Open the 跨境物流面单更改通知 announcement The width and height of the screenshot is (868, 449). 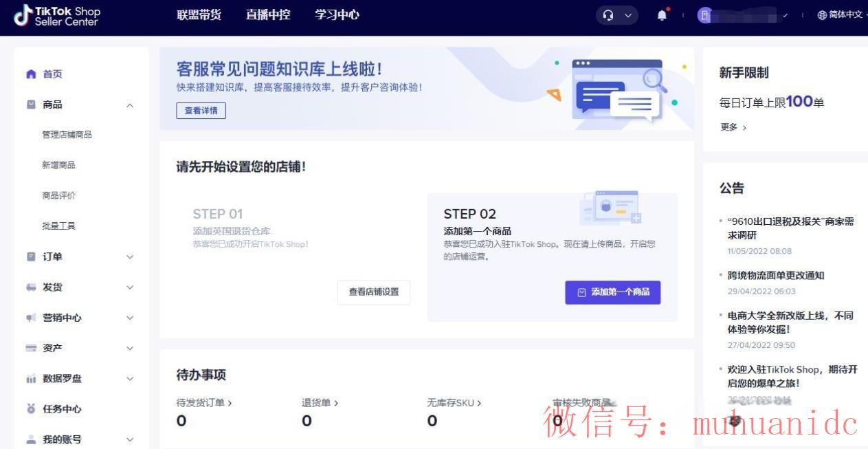click(776, 275)
